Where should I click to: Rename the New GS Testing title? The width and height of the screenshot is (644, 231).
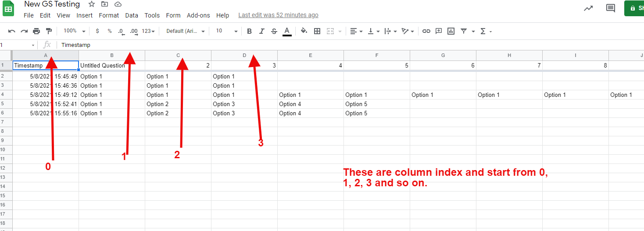point(52,4)
